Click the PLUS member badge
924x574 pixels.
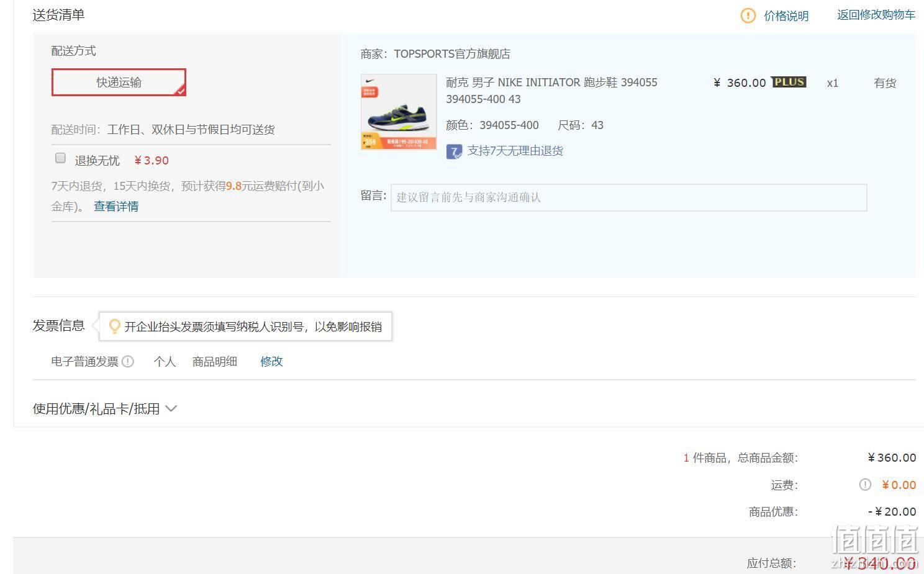point(789,82)
